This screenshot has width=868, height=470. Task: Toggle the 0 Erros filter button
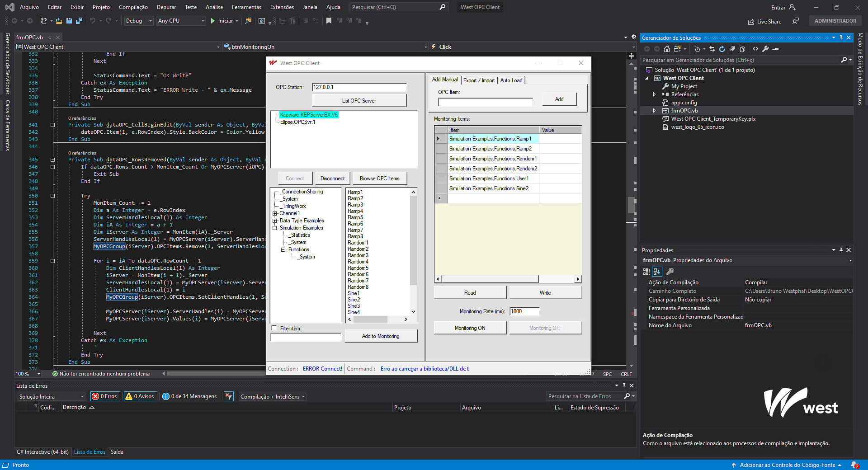[x=105, y=396]
